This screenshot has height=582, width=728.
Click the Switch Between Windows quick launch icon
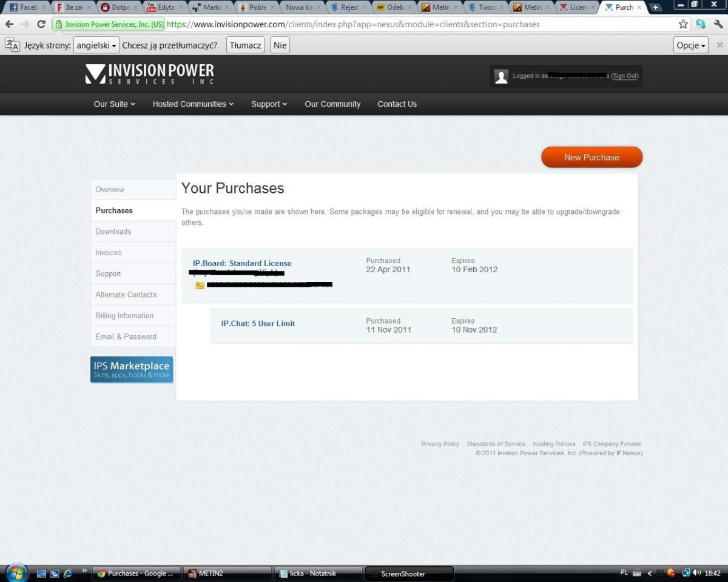[55, 573]
